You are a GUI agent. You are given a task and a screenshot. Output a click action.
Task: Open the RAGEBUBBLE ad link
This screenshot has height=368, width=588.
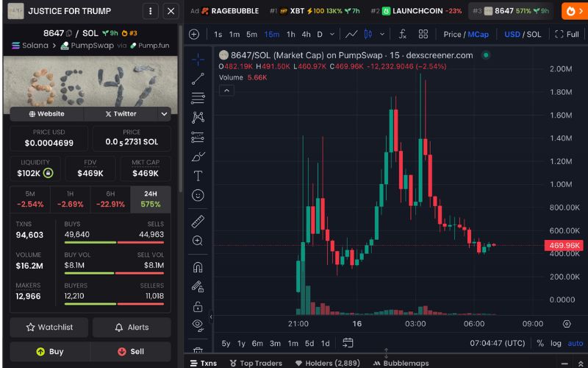click(225, 11)
